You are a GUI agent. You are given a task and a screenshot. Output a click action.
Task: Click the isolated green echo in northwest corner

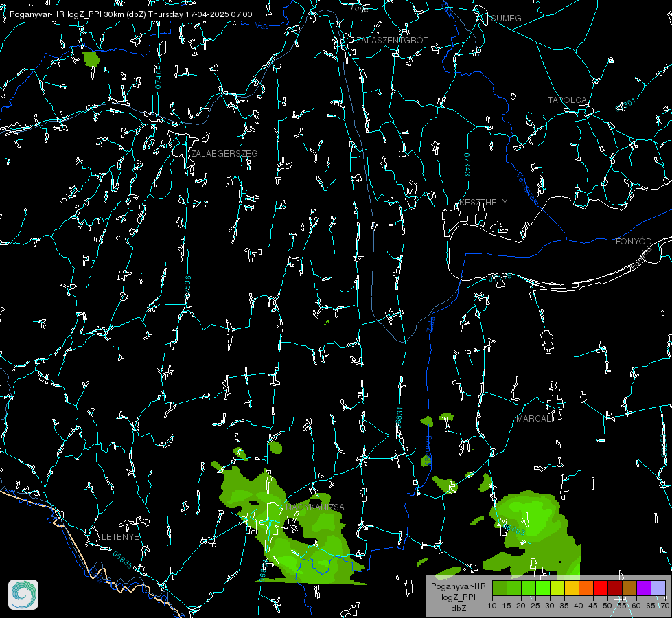[x=91, y=59]
